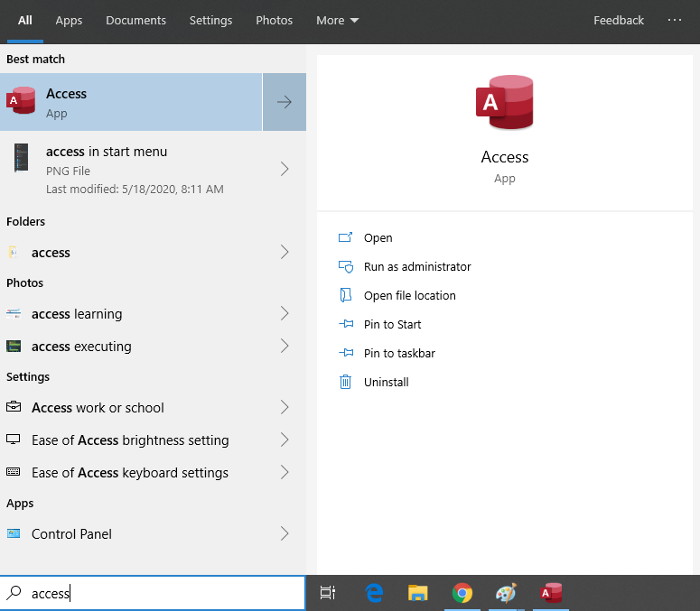Screen dimensions: 700x611
Task: Open Google Chrome taskbar icon
Action: (x=462, y=593)
